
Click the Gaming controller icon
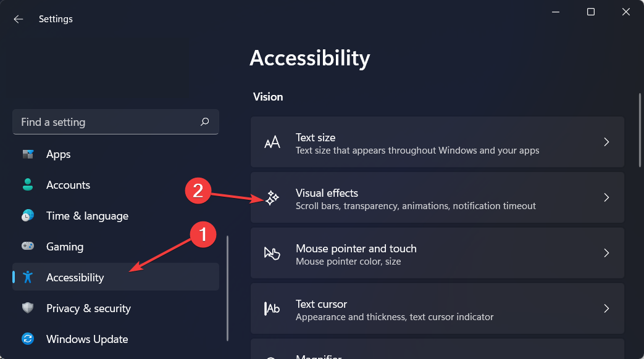28,247
